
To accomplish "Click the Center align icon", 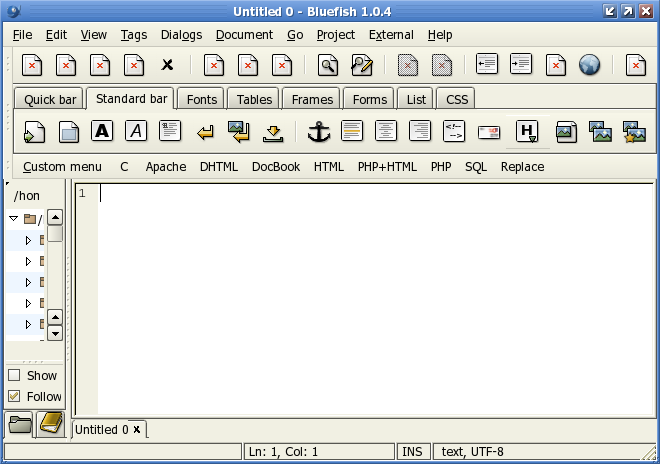I will pyautogui.click(x=386, y=131).
